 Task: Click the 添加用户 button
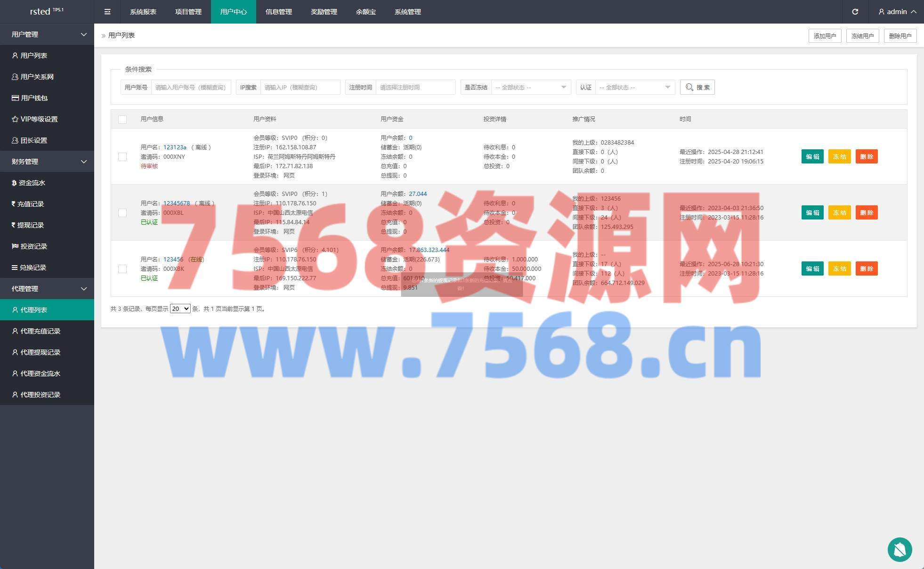tap(825, 36)
